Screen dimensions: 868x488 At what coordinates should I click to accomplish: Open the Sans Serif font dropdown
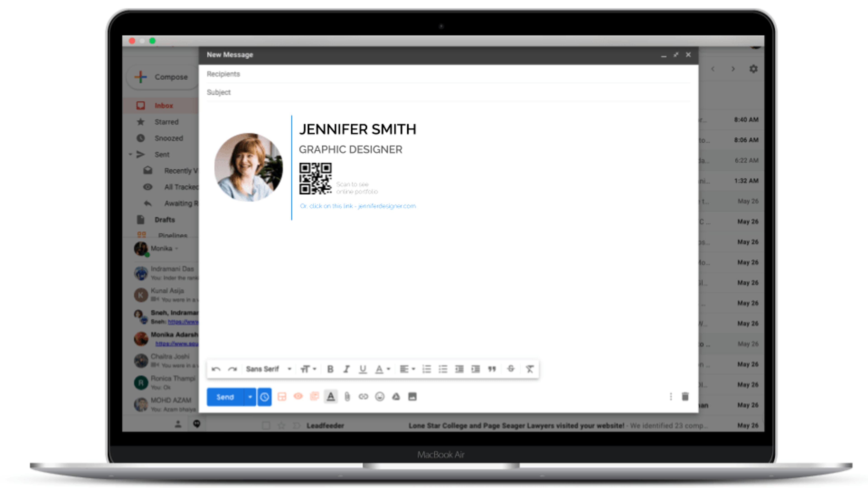[x=269, y=369]
